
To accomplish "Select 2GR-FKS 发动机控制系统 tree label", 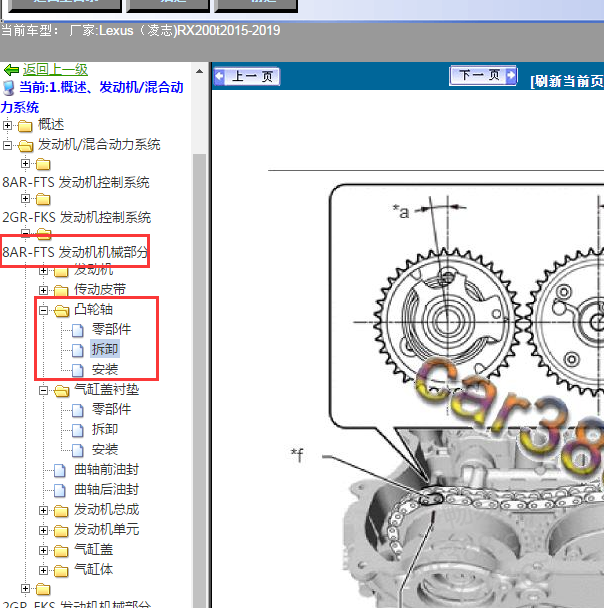I will point(77,217).
